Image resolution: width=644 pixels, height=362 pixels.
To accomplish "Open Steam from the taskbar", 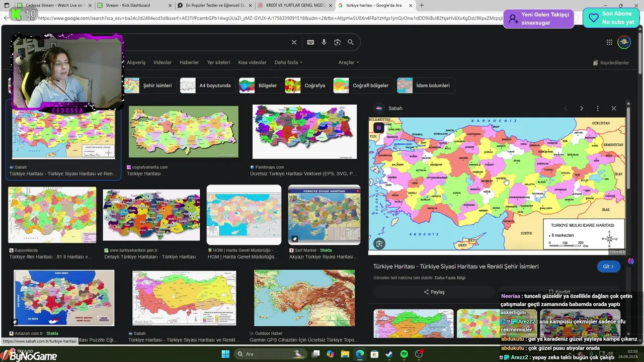I will click(389, 354).
